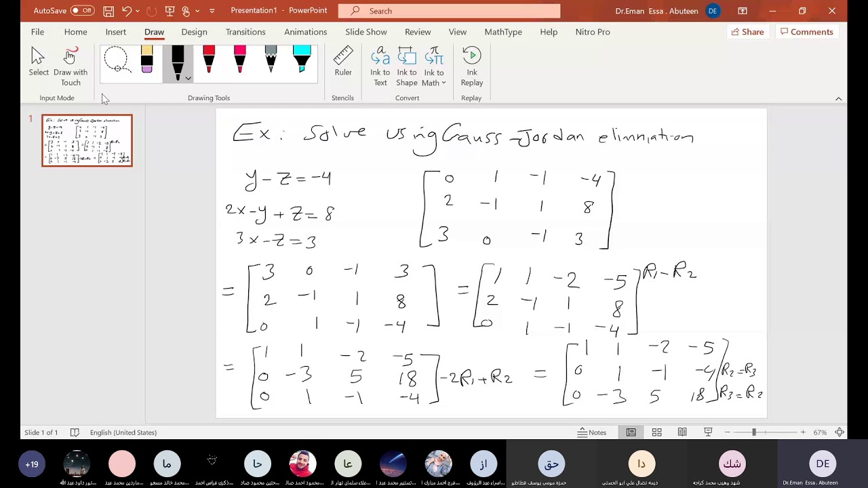Undo the last action

tap(127, 11)
